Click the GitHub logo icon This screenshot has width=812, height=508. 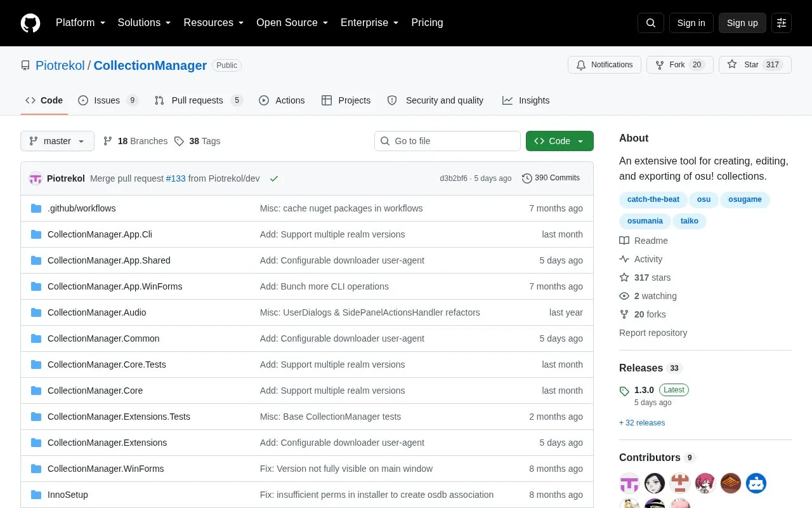[30, 23]
